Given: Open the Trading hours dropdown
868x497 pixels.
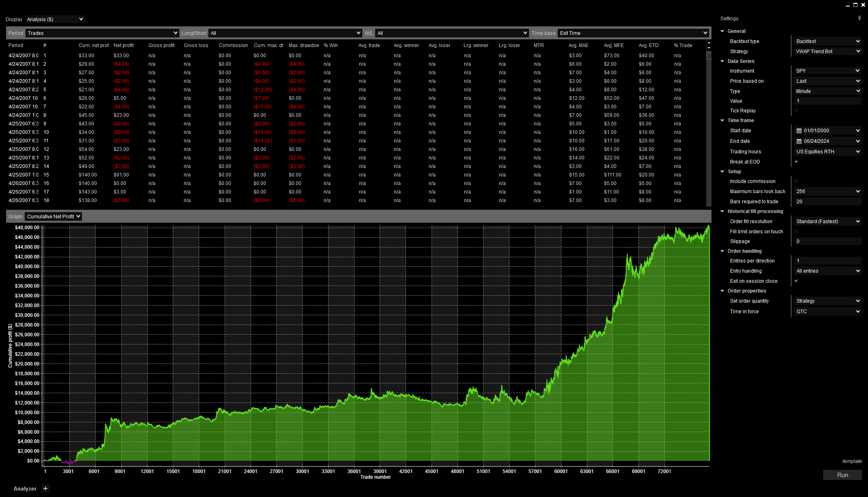Looking at the screenshot, I should [x=827, y=151].
